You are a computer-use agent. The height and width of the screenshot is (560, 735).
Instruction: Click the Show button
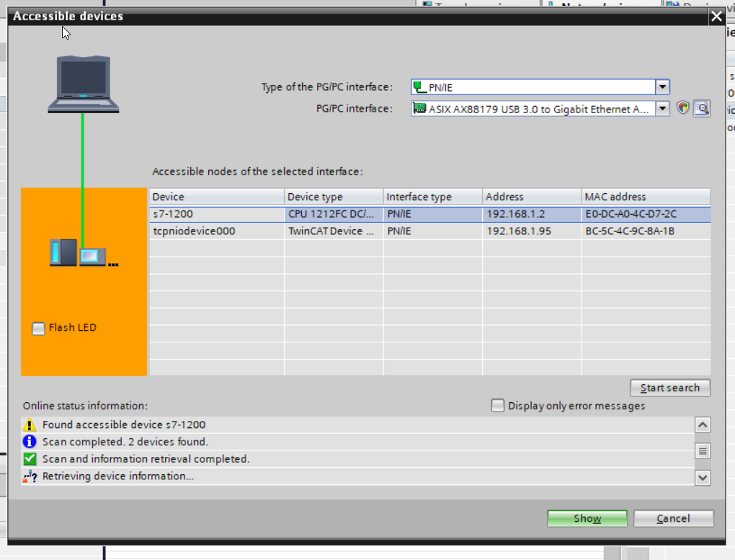click(x=587, y=518)
